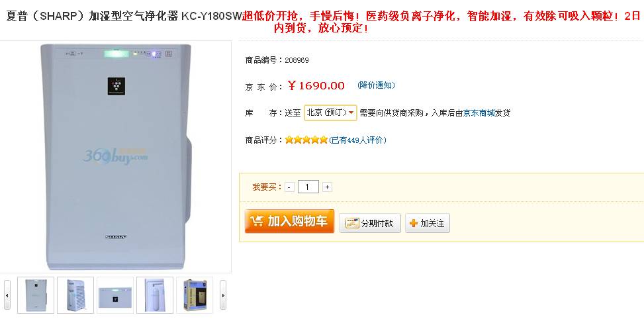
Task: Click the purchase quantity input field
Action: coord(308,187)
